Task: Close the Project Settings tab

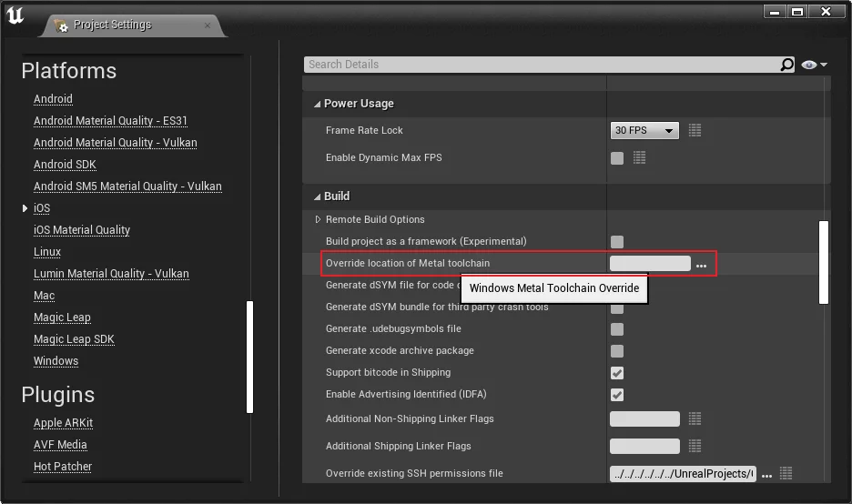Action: pos(208,25)
